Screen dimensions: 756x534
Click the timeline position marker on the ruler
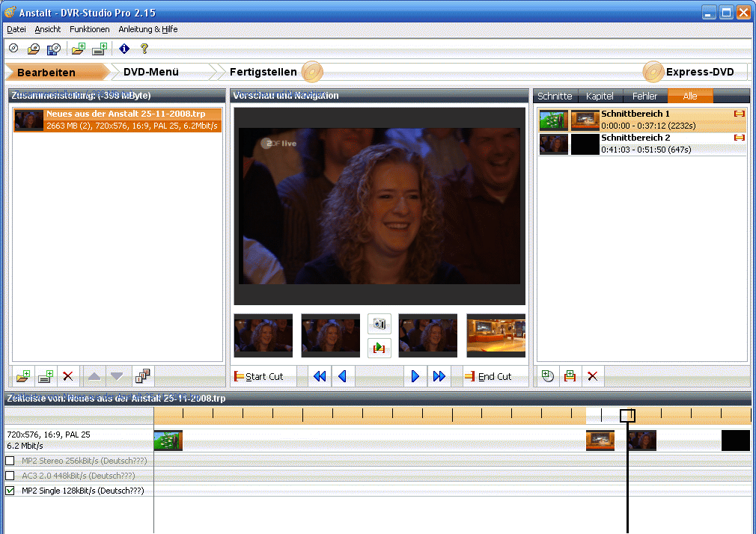pos(627,415)
